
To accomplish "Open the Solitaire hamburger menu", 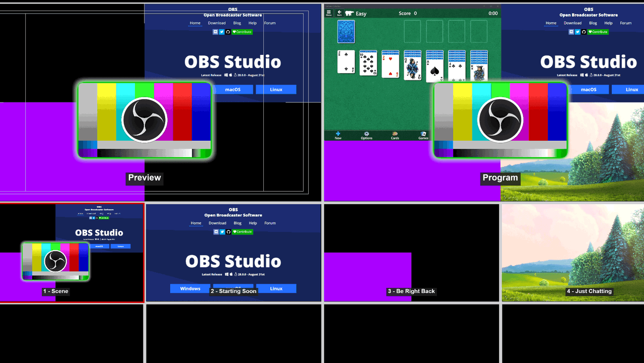I will coord(329,13).
